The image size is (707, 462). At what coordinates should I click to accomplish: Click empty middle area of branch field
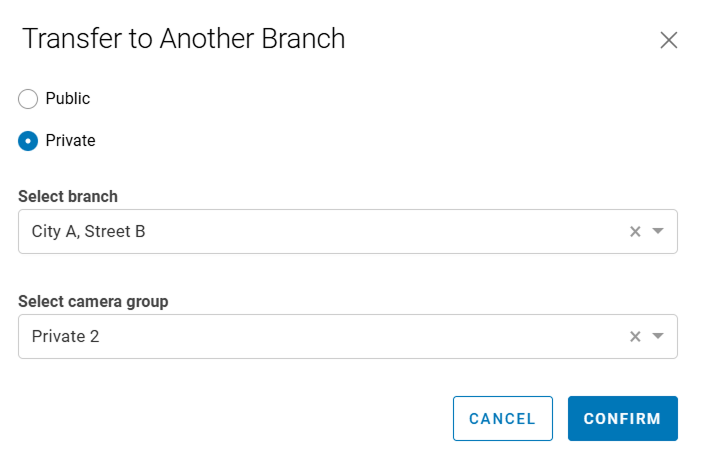(x=380, y=231)
